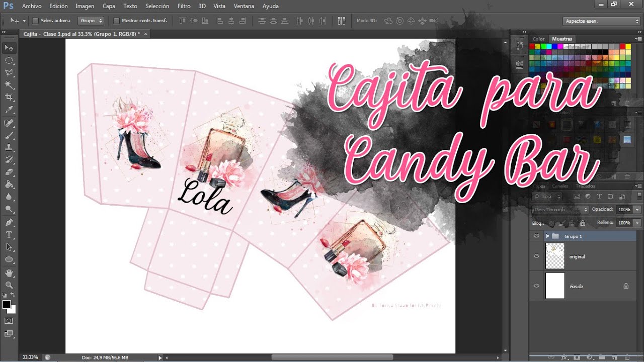The image size is (644, 362).
Task: Enable the Selec. autom. checkbox
Action: [35, 21]
